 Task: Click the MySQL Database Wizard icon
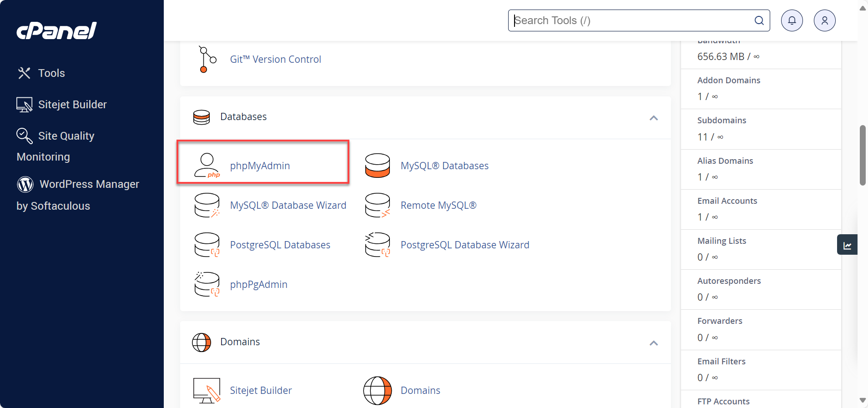coord(207,205)
